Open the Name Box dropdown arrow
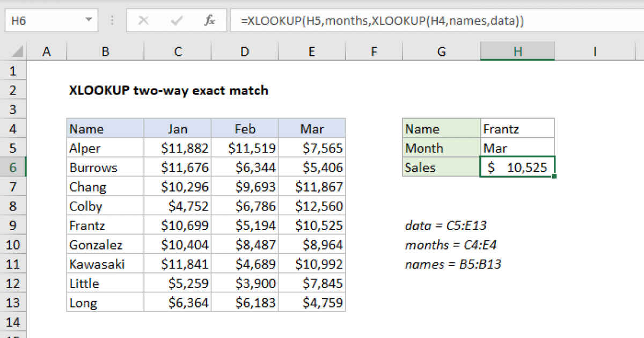Screen dimensions: 644x338 [89, 20]
